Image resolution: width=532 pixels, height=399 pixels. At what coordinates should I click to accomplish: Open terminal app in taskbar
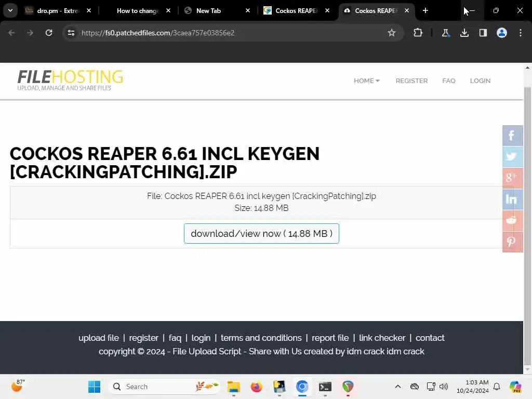click(x=325, y=387)
